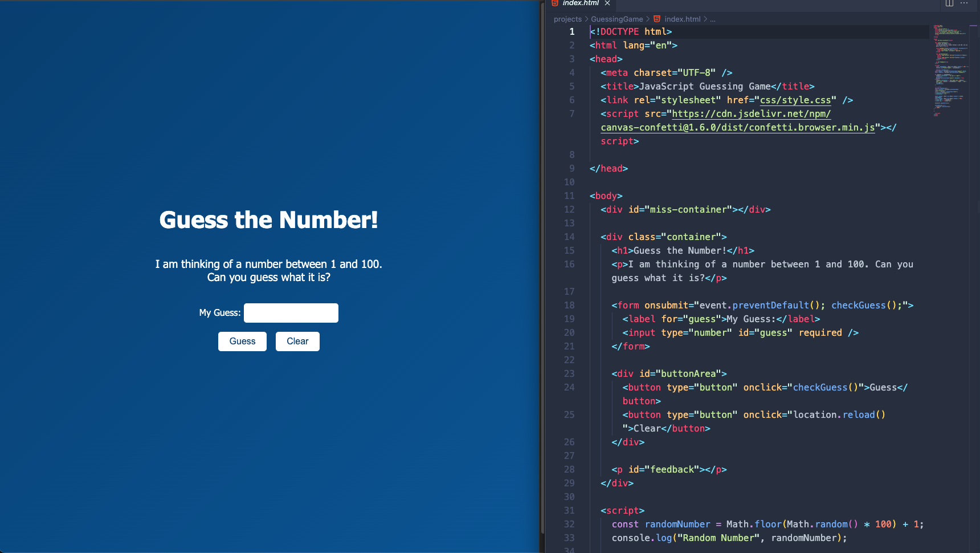Click the console.log statement on line 33

point(729,538)
